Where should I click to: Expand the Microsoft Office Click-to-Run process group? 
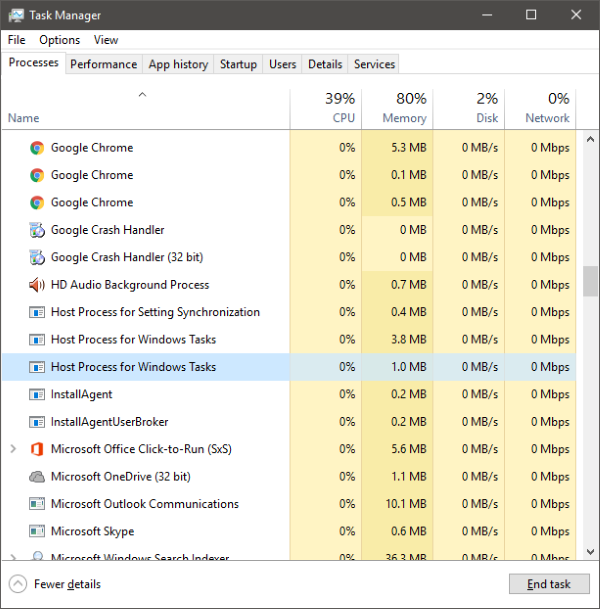coord(13,449)
